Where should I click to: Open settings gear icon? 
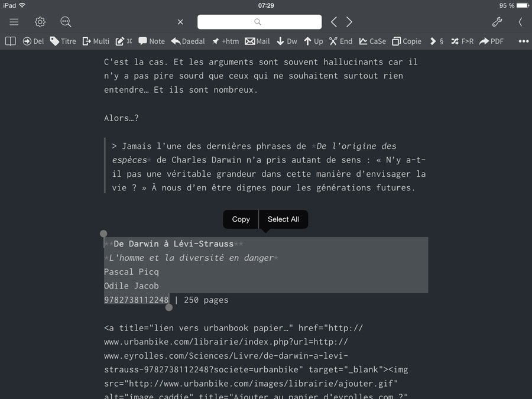tap(40, 22)
